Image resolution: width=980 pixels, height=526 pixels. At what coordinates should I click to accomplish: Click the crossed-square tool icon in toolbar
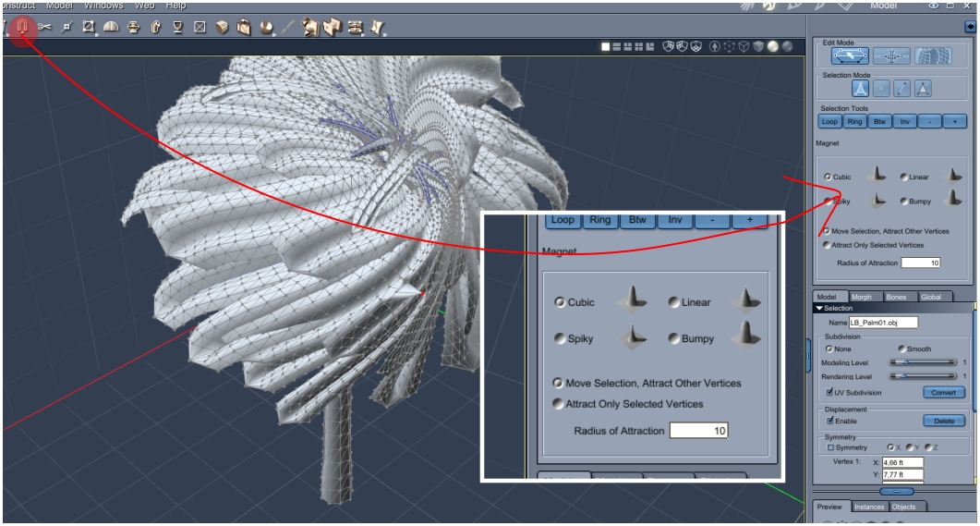click(200, 27)
